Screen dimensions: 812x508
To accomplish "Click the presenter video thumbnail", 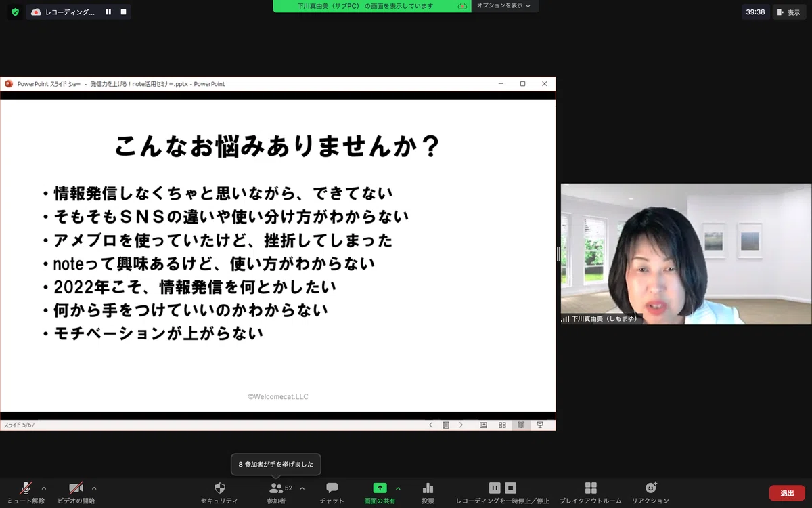I will coord(686,254).
